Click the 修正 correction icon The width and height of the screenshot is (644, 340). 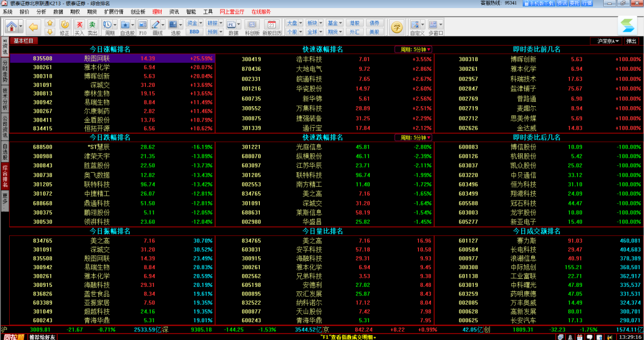coord(64,27)
